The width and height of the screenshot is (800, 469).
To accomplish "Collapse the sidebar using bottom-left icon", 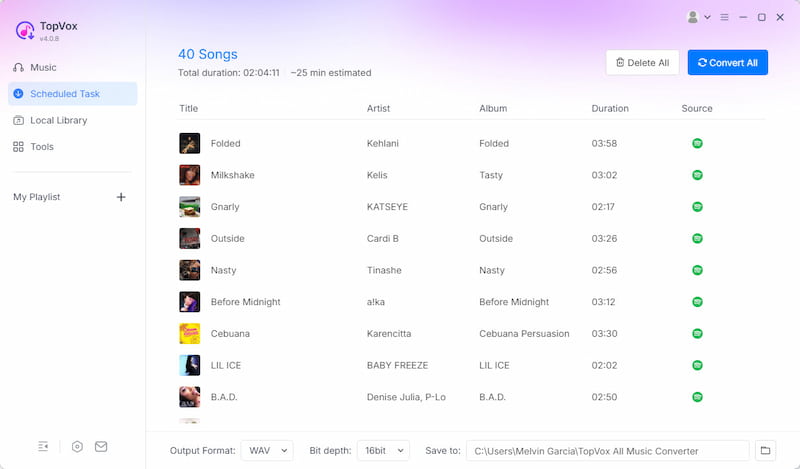I will (x=43, y=447).
